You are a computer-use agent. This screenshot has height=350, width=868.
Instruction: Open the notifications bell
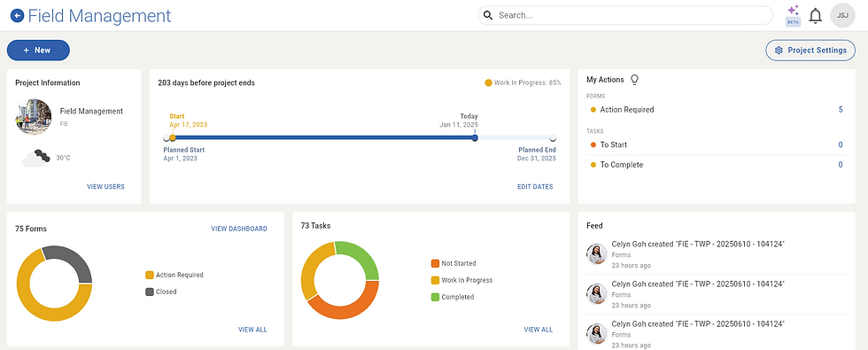pyautogui.click(x=816, y=16)
